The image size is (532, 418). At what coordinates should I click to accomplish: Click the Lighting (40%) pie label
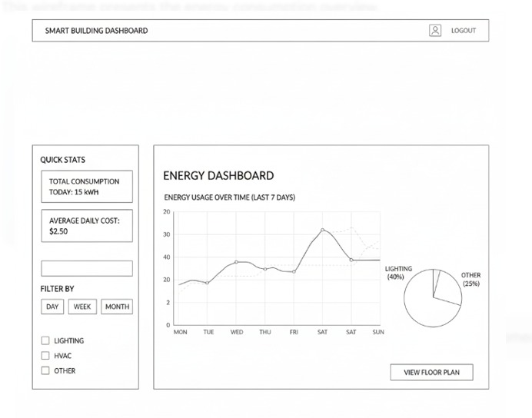point(398,273)
